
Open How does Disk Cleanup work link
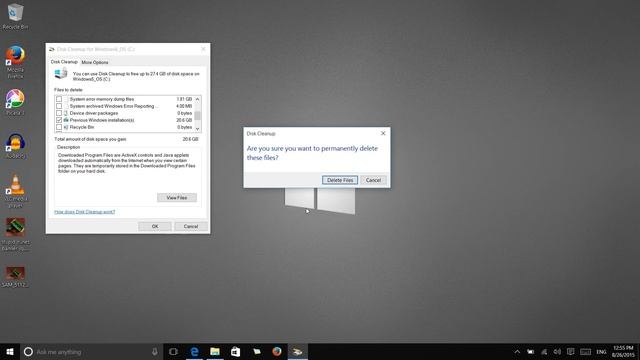click(x=84, y=212)
